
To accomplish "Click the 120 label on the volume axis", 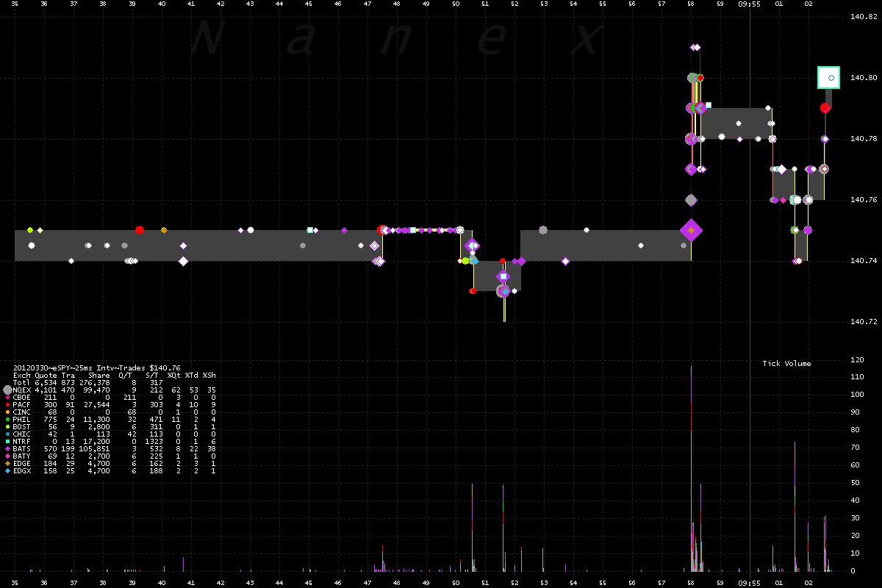I will pos(856,360).
